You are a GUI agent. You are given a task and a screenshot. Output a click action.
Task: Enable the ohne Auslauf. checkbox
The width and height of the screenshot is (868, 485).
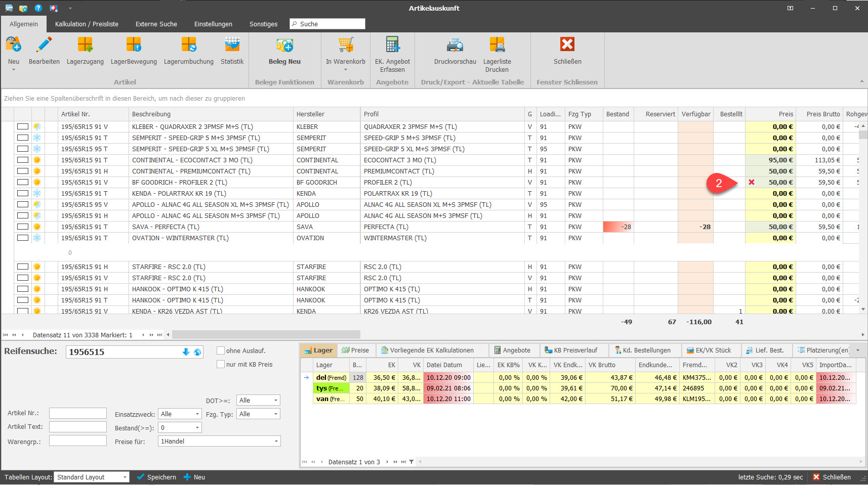221,350
